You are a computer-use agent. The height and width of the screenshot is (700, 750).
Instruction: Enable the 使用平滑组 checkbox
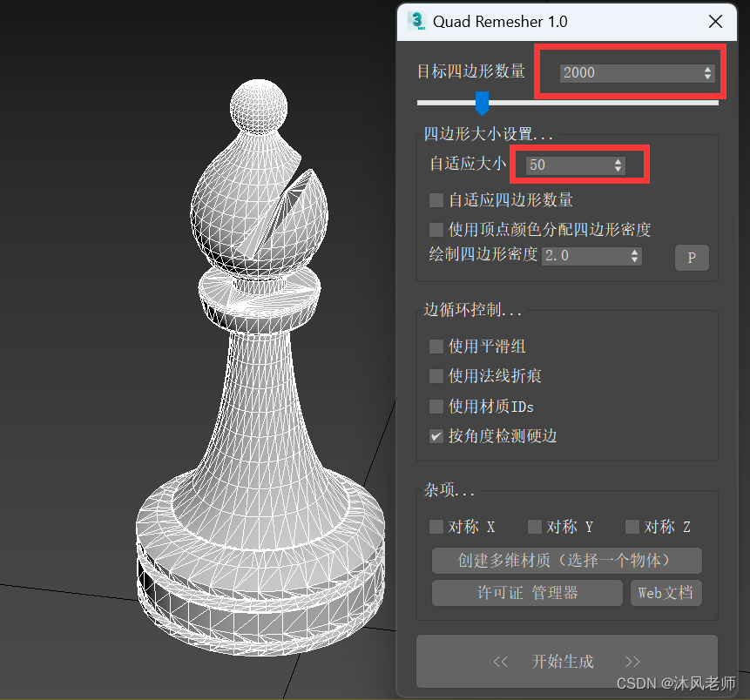436,347
